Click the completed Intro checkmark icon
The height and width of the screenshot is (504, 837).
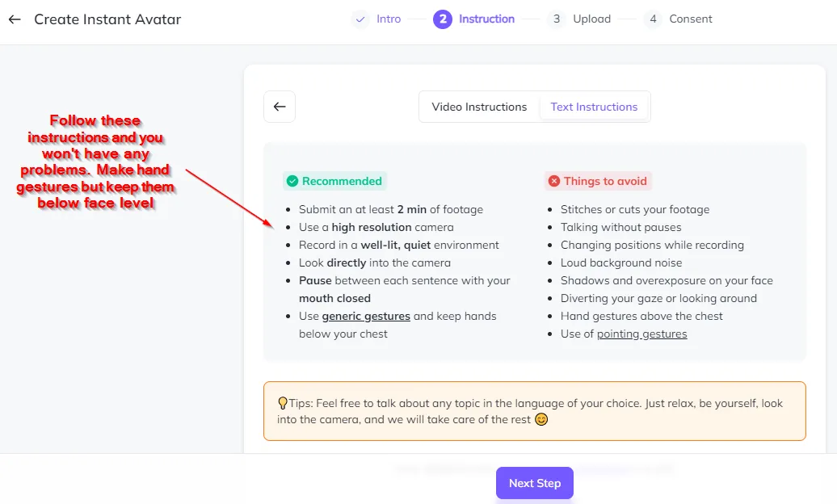click(x=360, y=19)
